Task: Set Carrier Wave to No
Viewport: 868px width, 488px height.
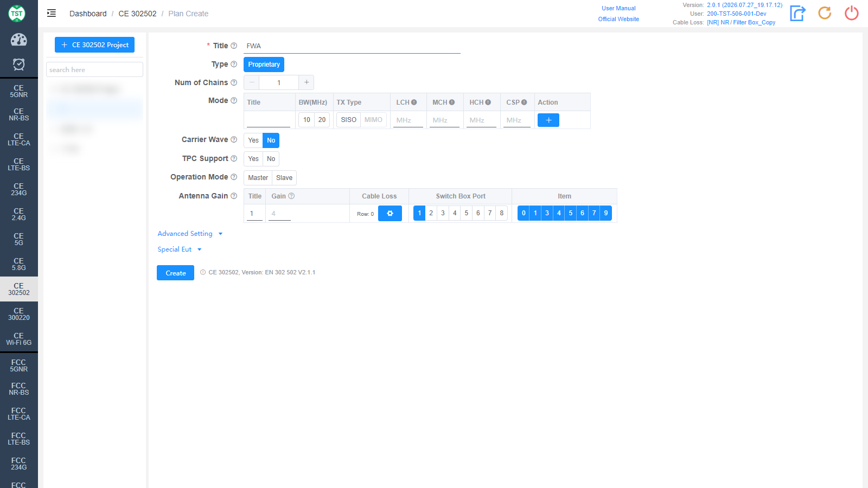Action: pos(271,140)
